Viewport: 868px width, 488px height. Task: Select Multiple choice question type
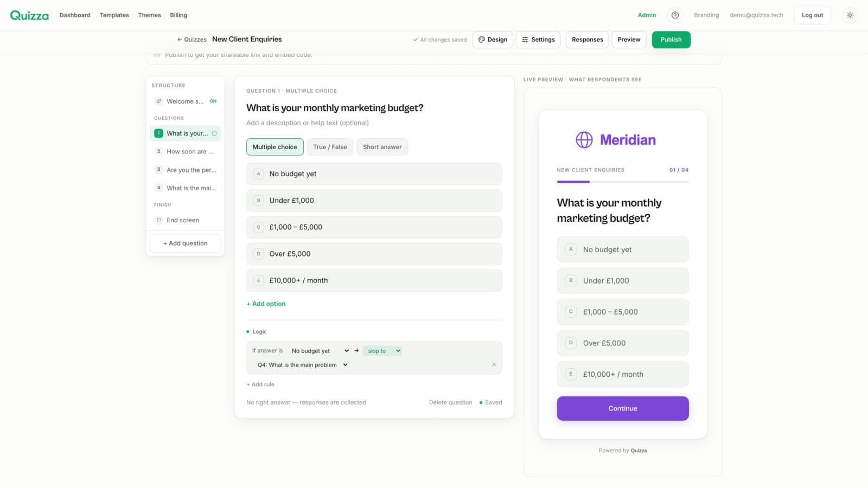pyautogui.click(x=275, y=147)
